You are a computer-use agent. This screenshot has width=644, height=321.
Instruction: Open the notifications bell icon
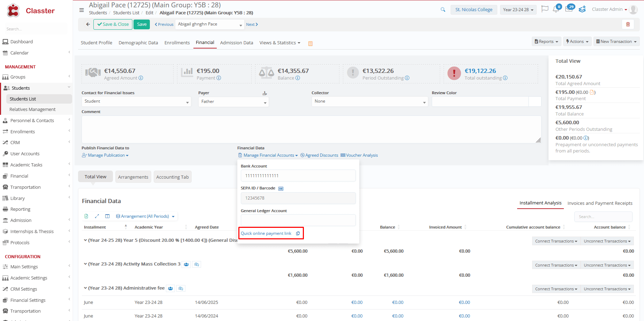[556, 9]
